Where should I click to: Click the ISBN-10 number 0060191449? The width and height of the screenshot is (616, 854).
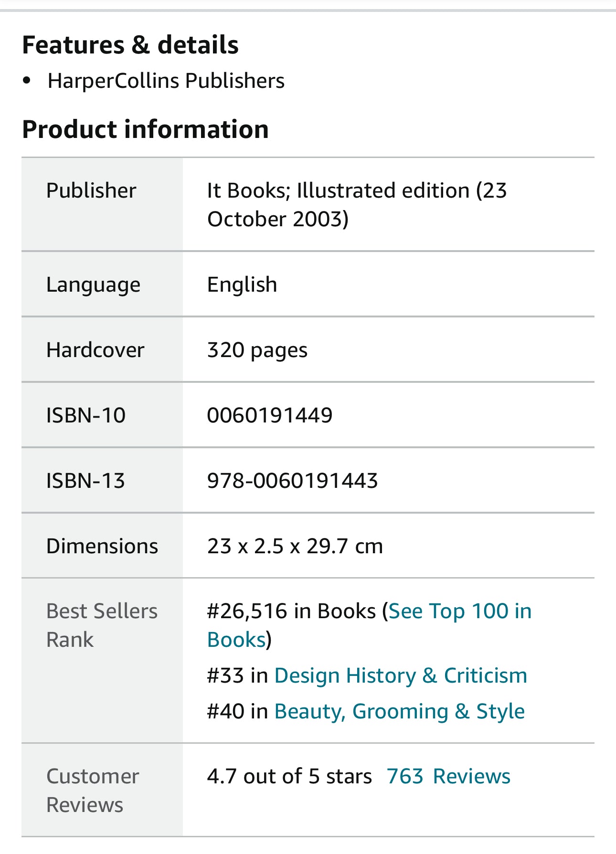coord(269,415)
